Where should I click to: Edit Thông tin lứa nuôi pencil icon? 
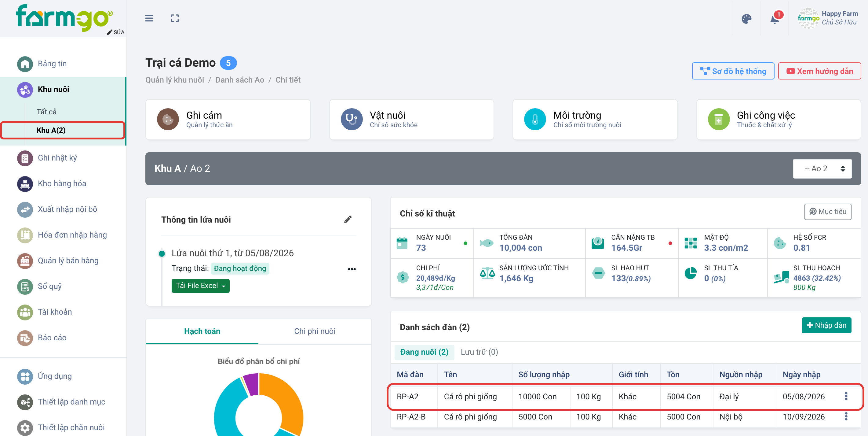[348, 220]
